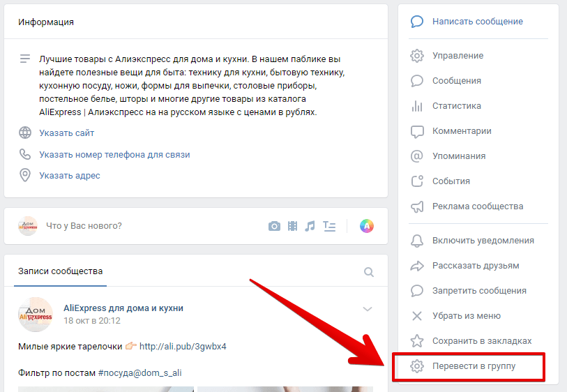Click the bubble icon beside Запретить сообщения

[416, 291]
